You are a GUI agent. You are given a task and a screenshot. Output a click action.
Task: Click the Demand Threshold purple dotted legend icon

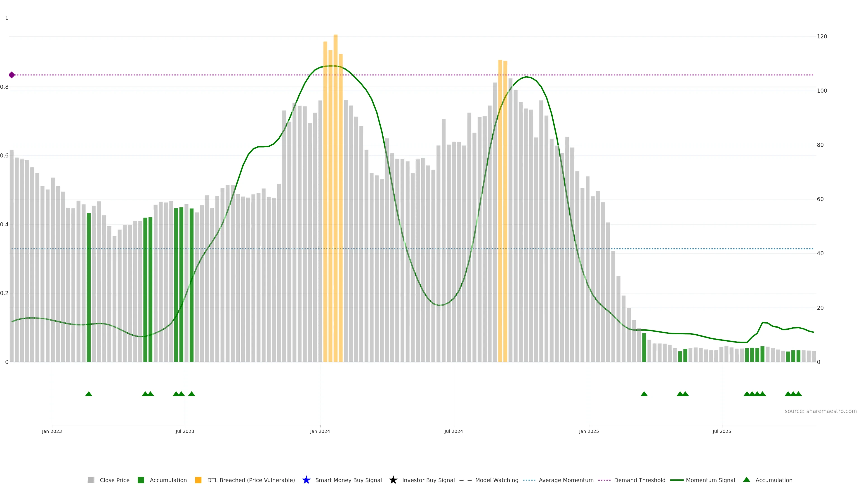pyautogui.click(x=604, y=480)
